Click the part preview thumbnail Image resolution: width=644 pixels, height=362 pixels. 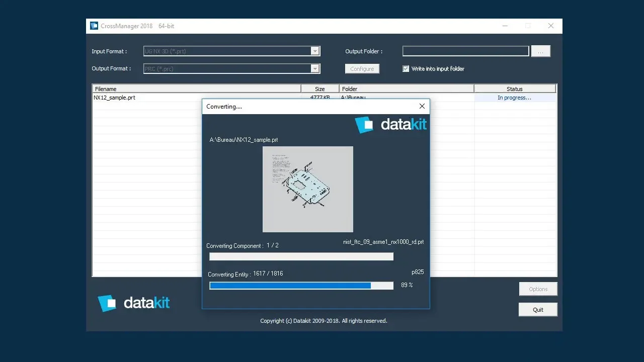[308, 189]
